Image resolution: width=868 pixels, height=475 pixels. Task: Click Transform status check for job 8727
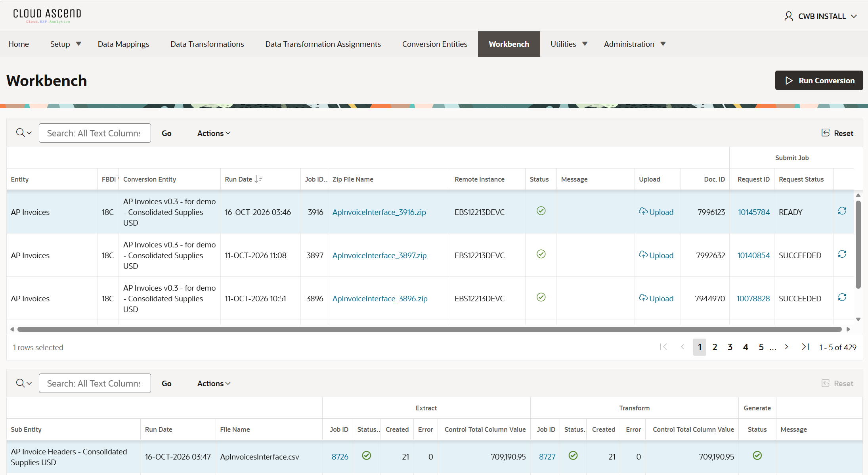(573, 456)
